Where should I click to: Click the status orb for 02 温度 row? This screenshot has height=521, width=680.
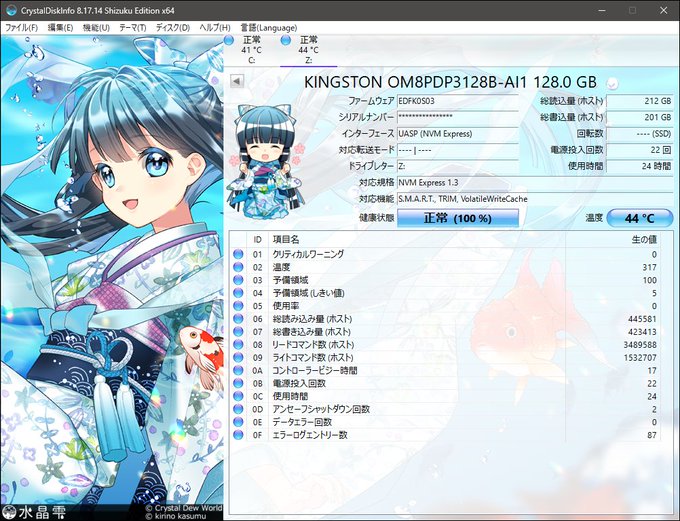[238, 267]
